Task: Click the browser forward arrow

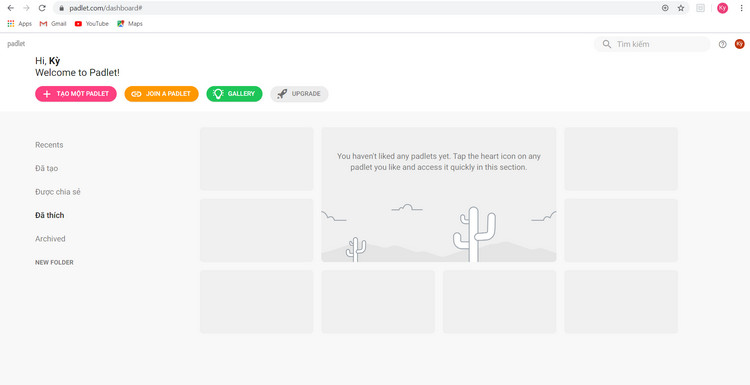Action: tap(26, 8)
